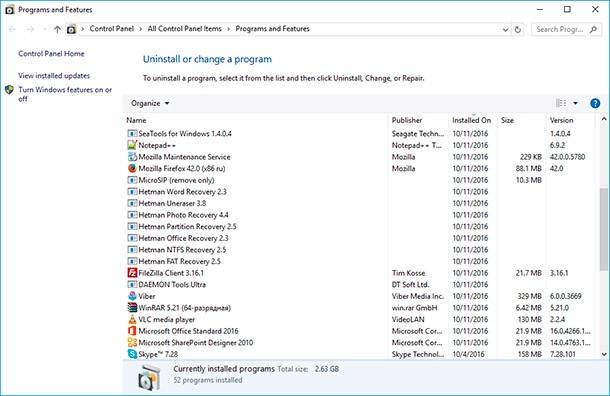Click the DAEMON Tools Ultra icon
The image size is (610, 396).
coord(132,284)
